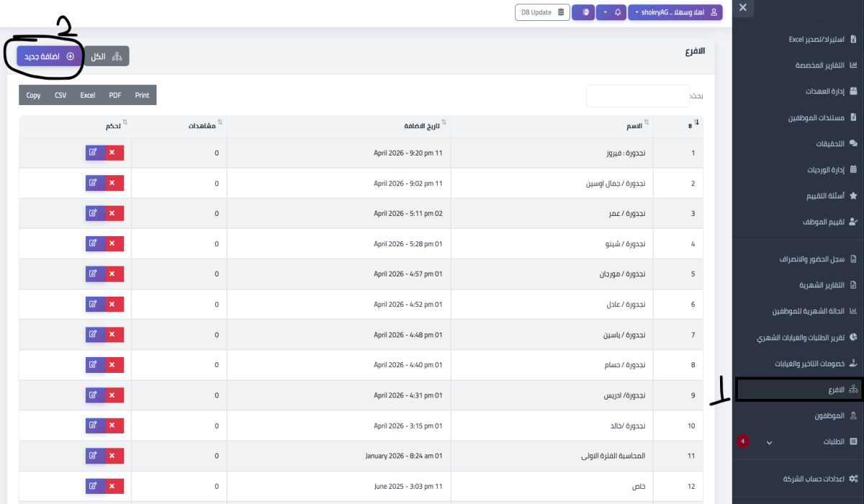Click the edit icon for نجدورة: فيروز row
This screenshot has width=864, height=504.
tap(94, 153)
